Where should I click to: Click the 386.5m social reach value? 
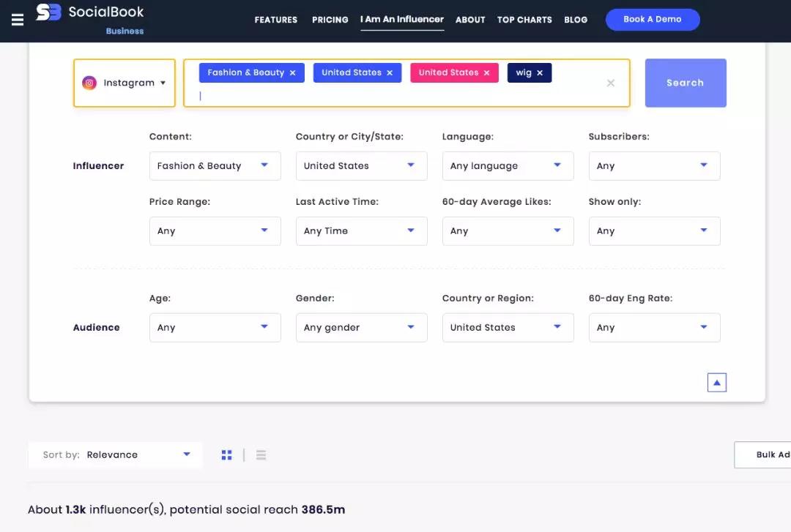coord(324,510)
